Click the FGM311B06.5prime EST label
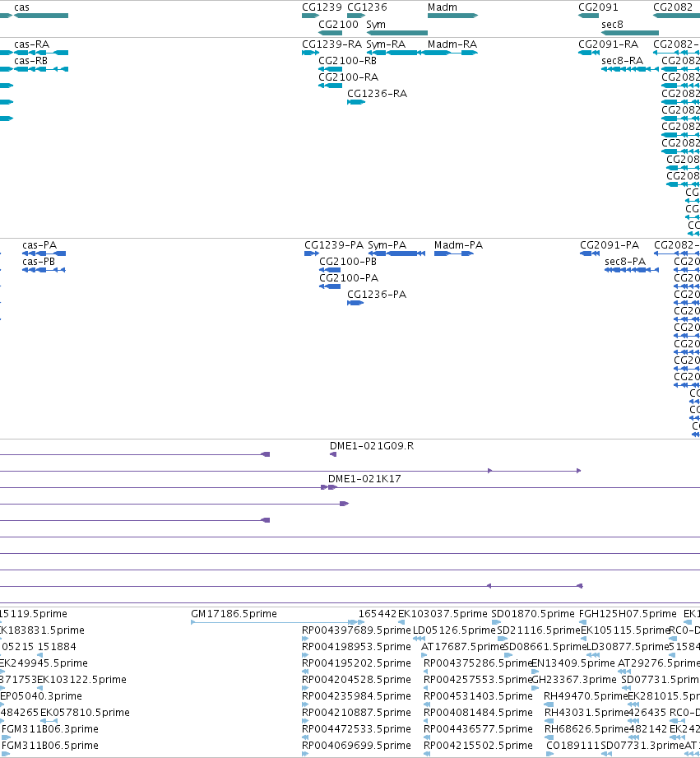The width and height of the screenshot is (700, 758). point(49,746)
